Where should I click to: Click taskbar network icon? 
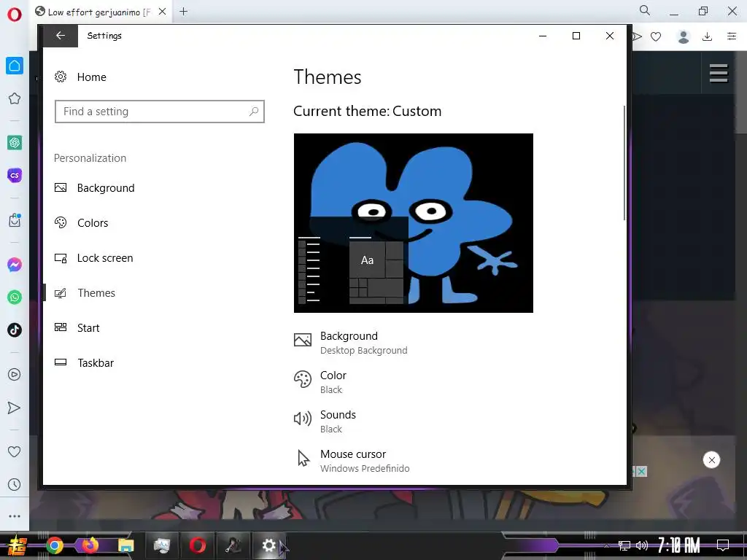click(624, 545)
